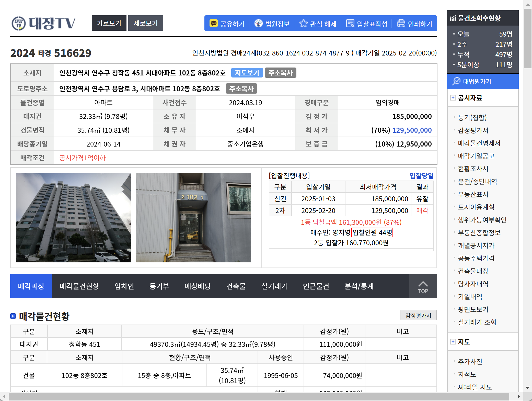The height and width of the screenshot is (401, 532).
Task: Click the star icon to remove from favorites
Action: point(303,24)
